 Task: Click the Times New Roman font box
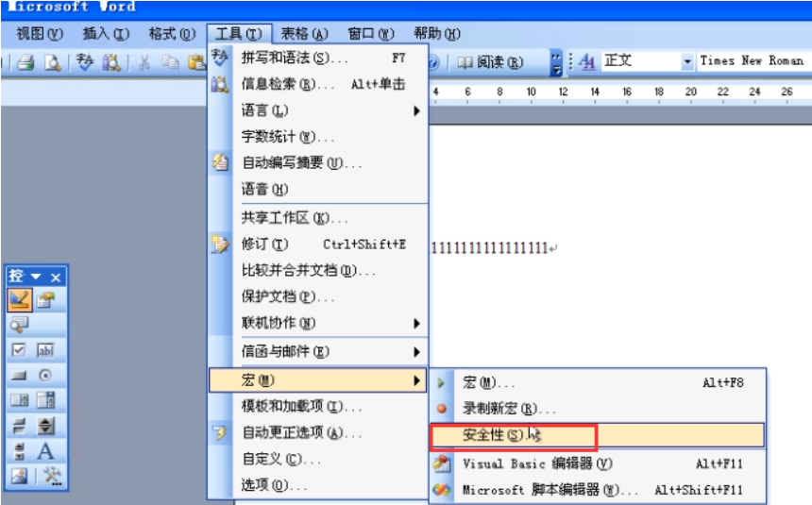[x=754, y=61]
